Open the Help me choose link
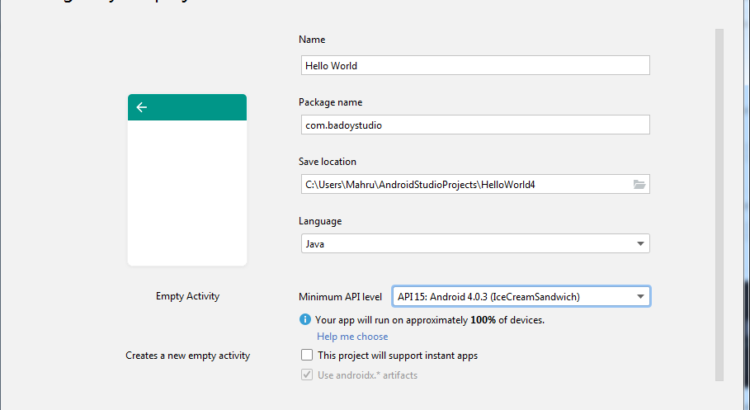The height and width of the screenshot is (410, 750). click(x=352, y=337)
